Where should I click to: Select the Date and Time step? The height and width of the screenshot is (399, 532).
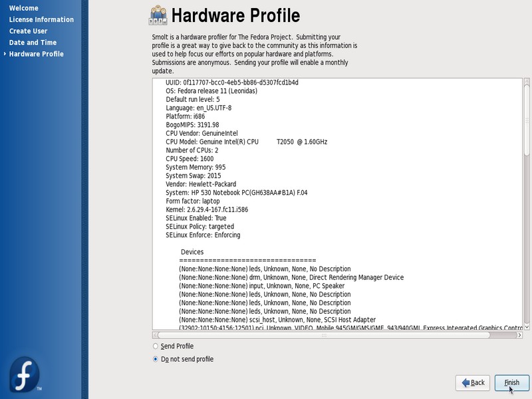[x=33, y=43]
